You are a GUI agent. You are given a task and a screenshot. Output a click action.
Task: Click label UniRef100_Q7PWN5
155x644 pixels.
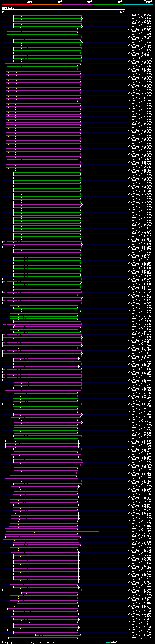[x=139, y=50]
